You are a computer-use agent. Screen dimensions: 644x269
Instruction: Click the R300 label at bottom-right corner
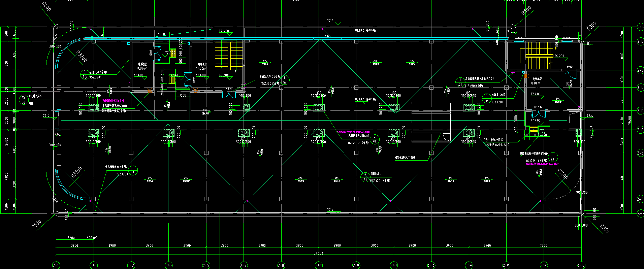605,228
